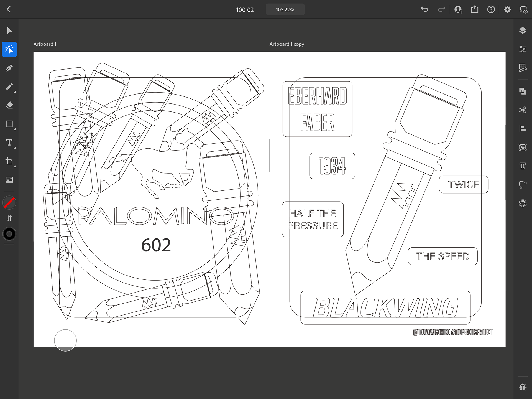Viewport: 532px width, 399px height.
Task: Open Combine shapes panel
Action: coord(523,91)
